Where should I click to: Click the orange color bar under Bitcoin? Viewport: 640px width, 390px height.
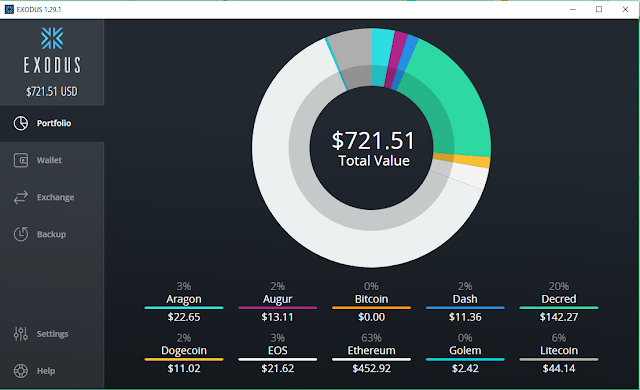(x=371, y=308)
